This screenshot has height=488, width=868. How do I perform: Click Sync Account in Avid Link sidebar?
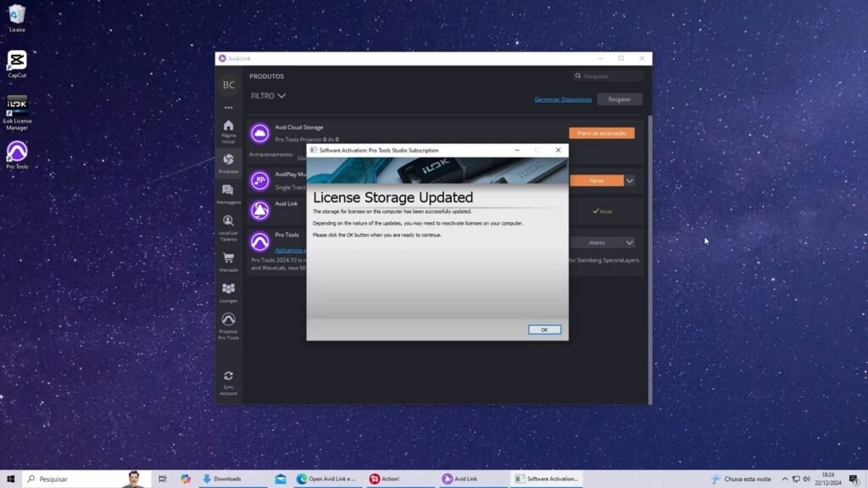(228, 383)
